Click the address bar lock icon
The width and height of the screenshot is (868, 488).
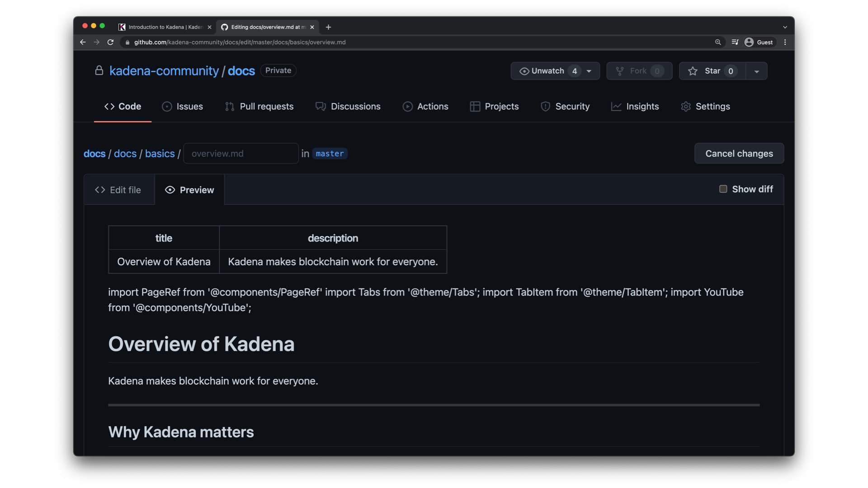click(127, 42)
